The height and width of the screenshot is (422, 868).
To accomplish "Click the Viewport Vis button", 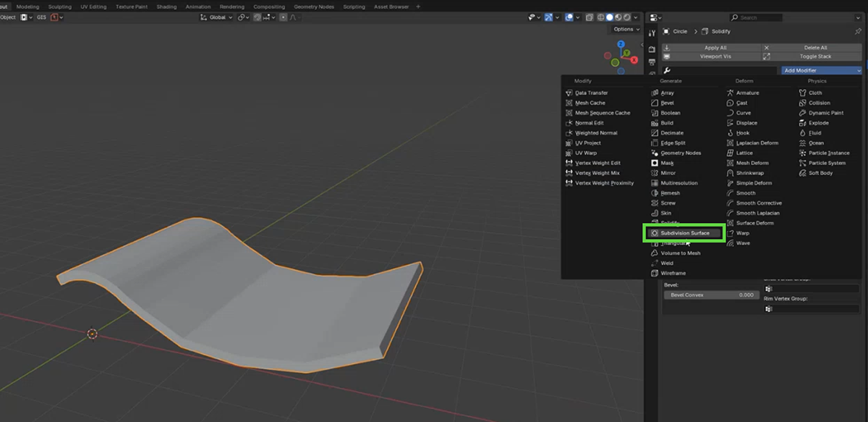I will 711,56.
